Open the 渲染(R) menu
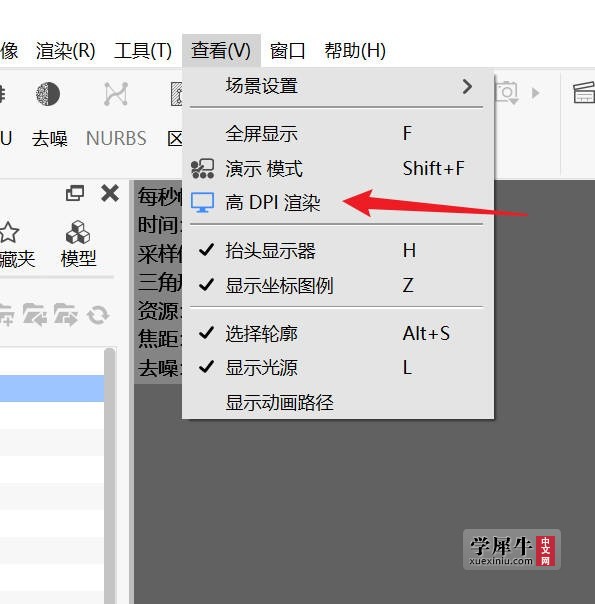 tap(65, 50)
